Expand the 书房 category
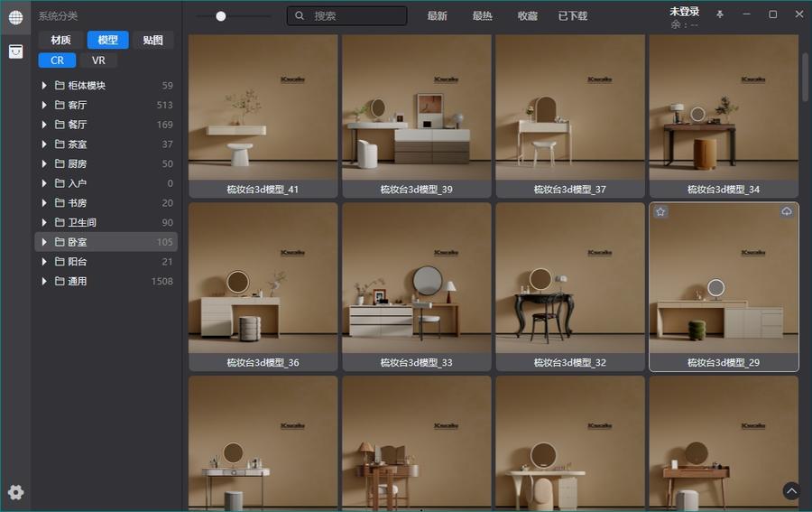The height and width of the screenshot is (512, 812). [44, 202]
